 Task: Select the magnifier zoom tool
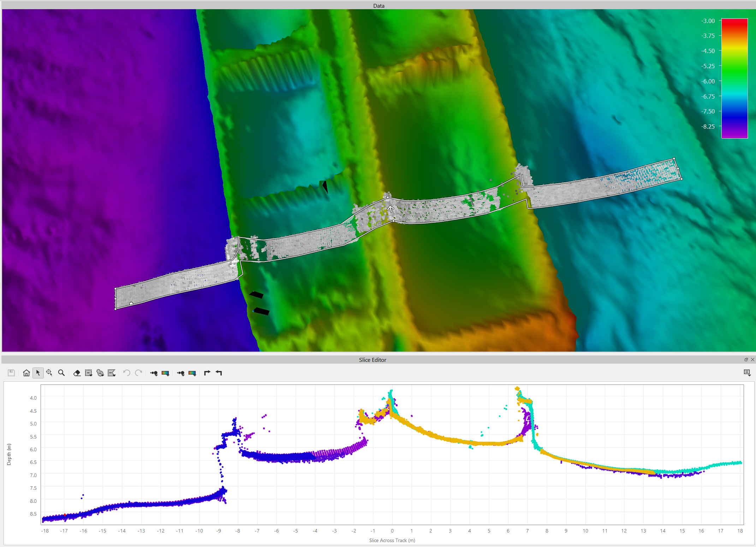(61, 373)
